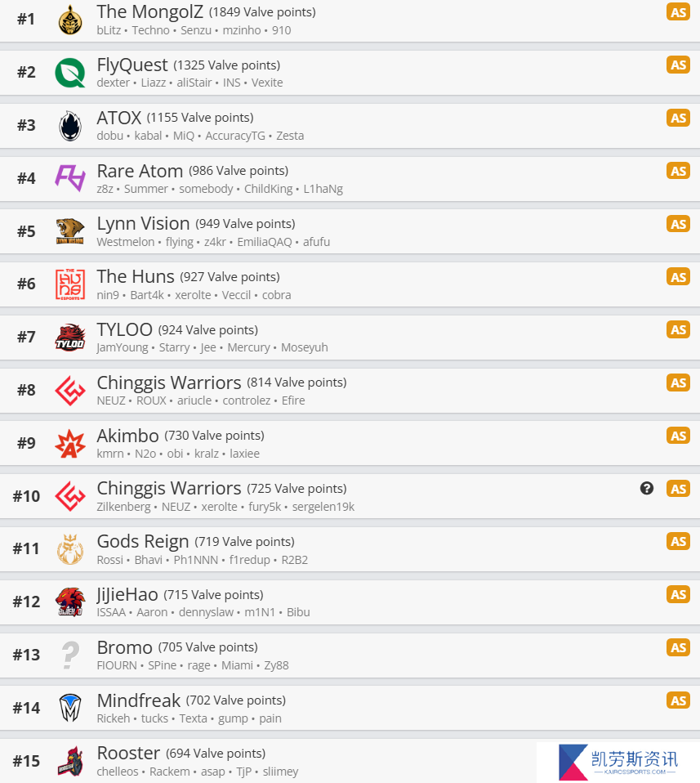Click Bromo's placeholder question mark logo

coord(70,655)
